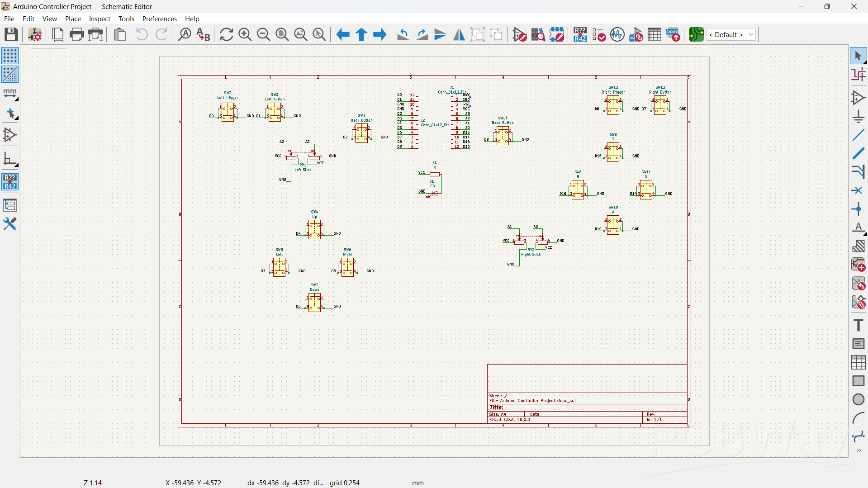Undo the last edit
The width and height of the screenshot is (868, 488).
pos(142,34)
